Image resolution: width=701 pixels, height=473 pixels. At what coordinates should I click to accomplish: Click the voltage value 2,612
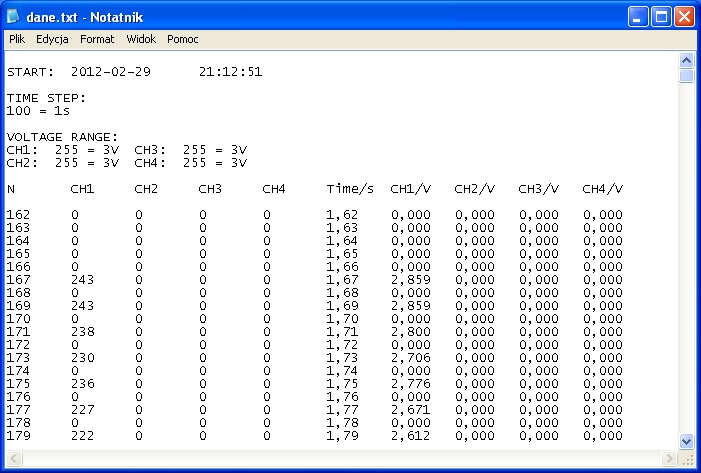(x=411, y=435)
